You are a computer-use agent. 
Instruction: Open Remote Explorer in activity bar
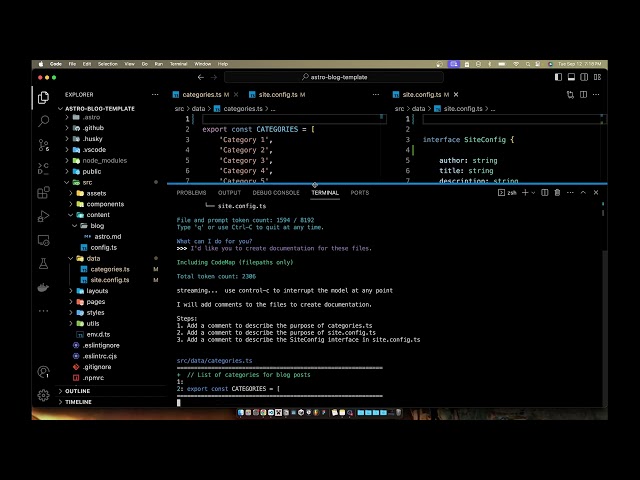click(x=43, y=240)
